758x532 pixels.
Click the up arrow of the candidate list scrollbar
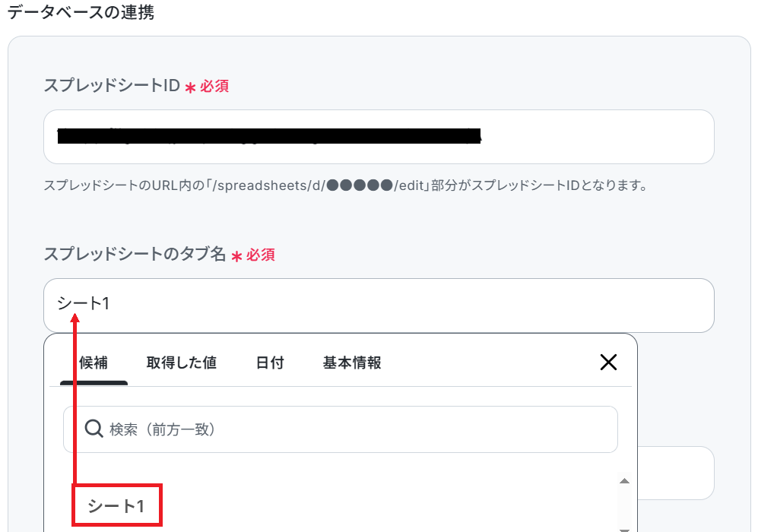(x=625, y=481)
